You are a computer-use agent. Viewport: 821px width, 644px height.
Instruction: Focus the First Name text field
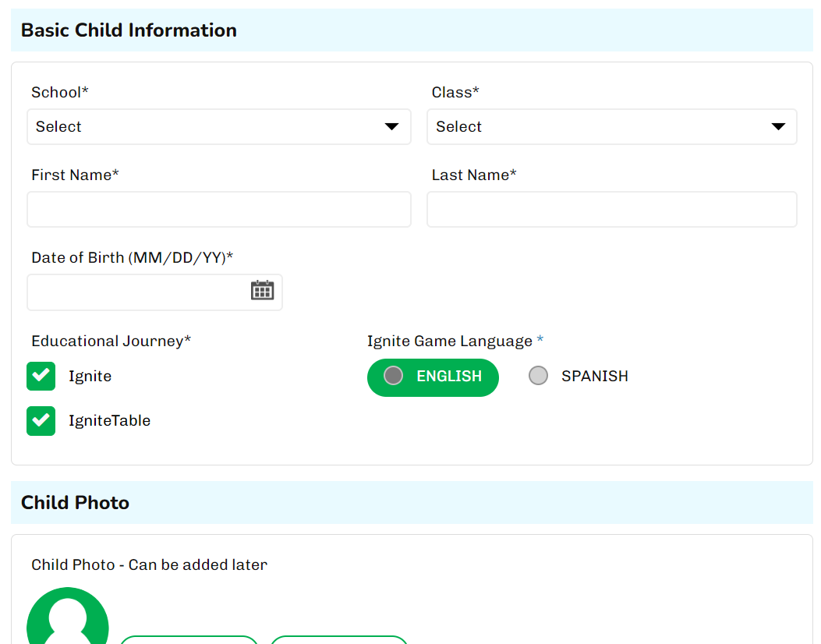(x=218, y=210)
